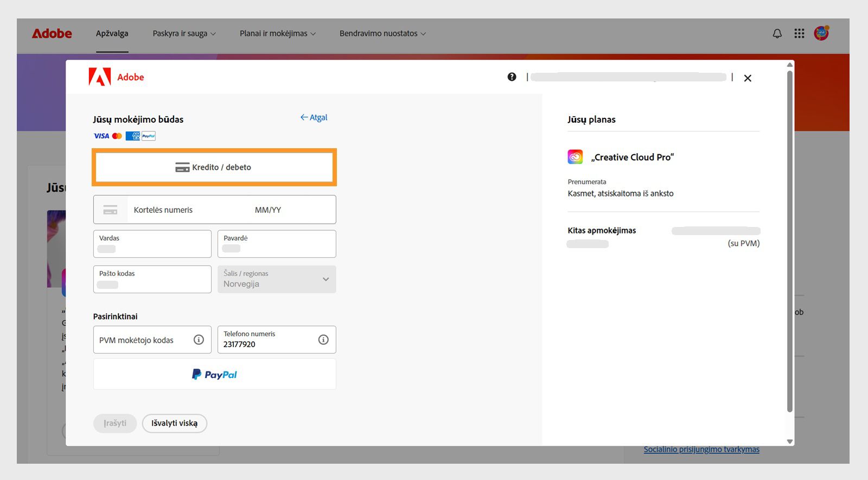Choose PayPal as payment method
This screenshot has height=480, width=868.
(214, 374)
